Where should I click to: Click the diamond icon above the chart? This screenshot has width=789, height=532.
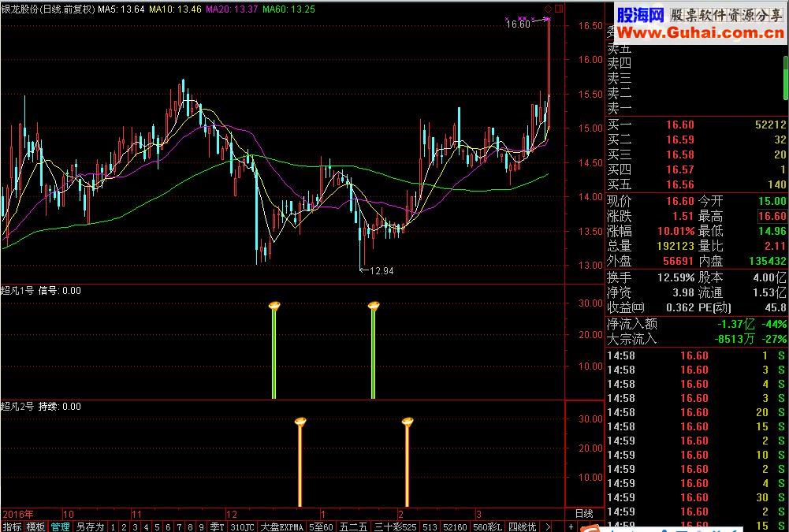[x=549, y=9]
